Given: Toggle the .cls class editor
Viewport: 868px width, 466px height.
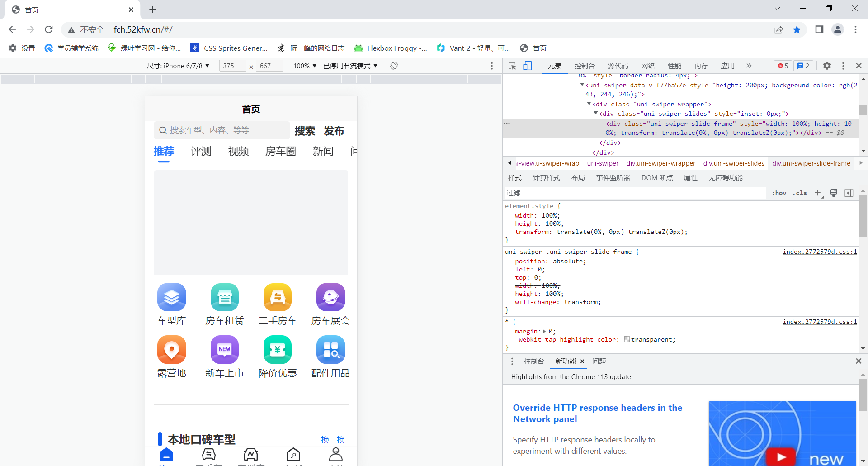Looking at the screenshot, I should (800, 193).
